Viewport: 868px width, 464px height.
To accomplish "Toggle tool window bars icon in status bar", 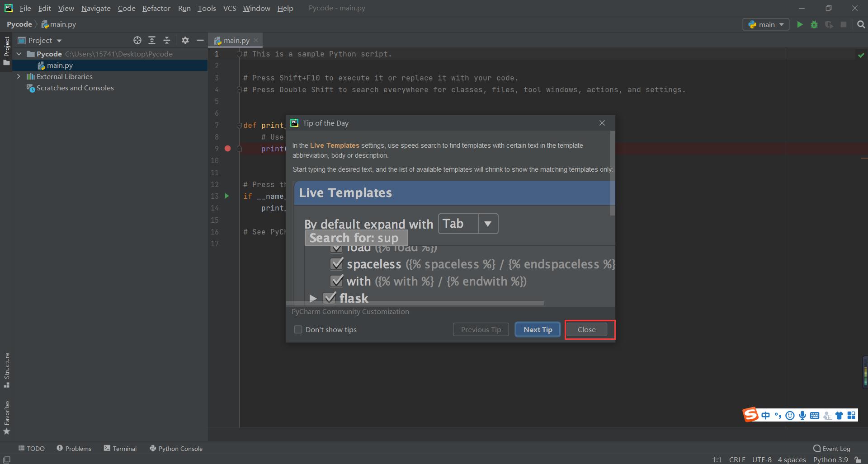I will coord(7,459).
